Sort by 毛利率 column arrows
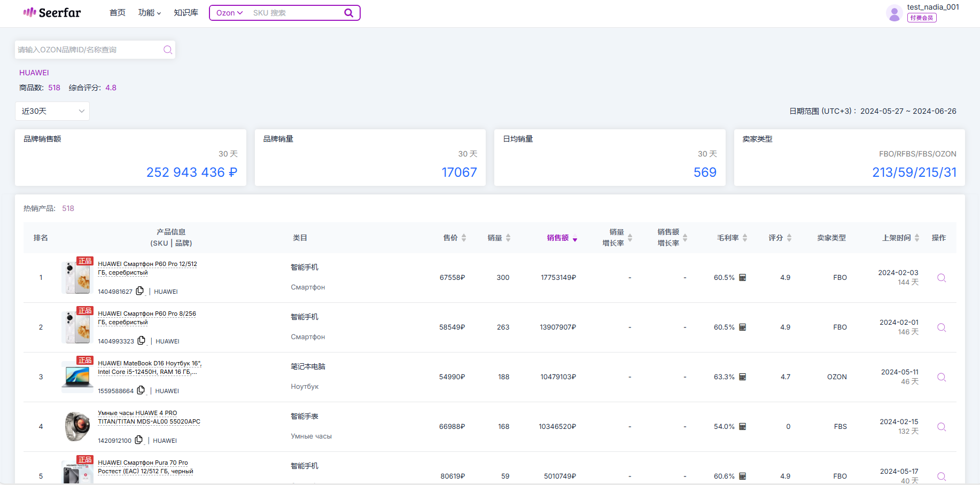This screenshot has width=980, height=485. coord(745,238)
